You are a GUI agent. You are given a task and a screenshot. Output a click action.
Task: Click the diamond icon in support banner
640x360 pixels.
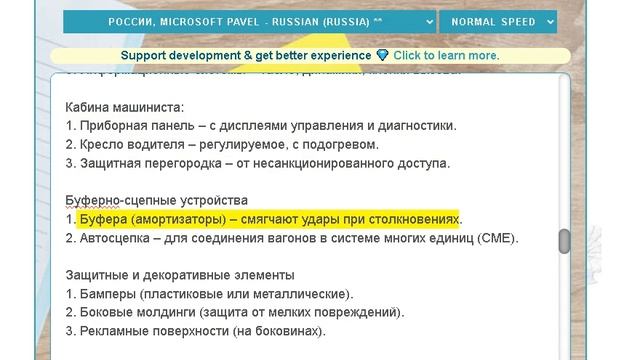coord(382,55)
